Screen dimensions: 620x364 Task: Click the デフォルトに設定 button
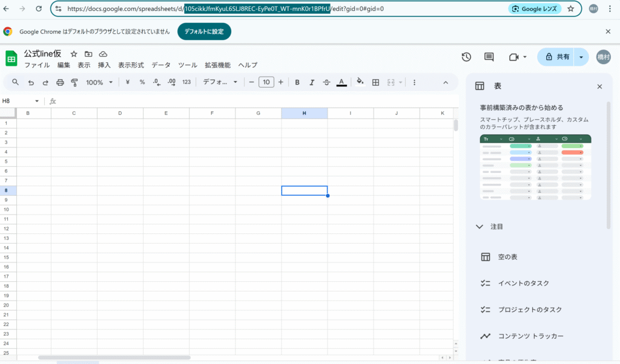[204, 31]
